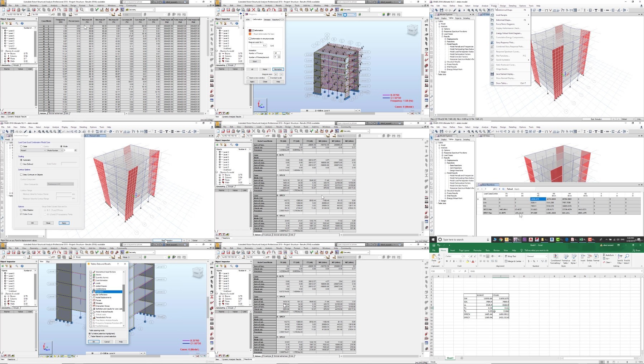
Task: Click Apply in the Diagrams dialog
Action: click(252, 82)
